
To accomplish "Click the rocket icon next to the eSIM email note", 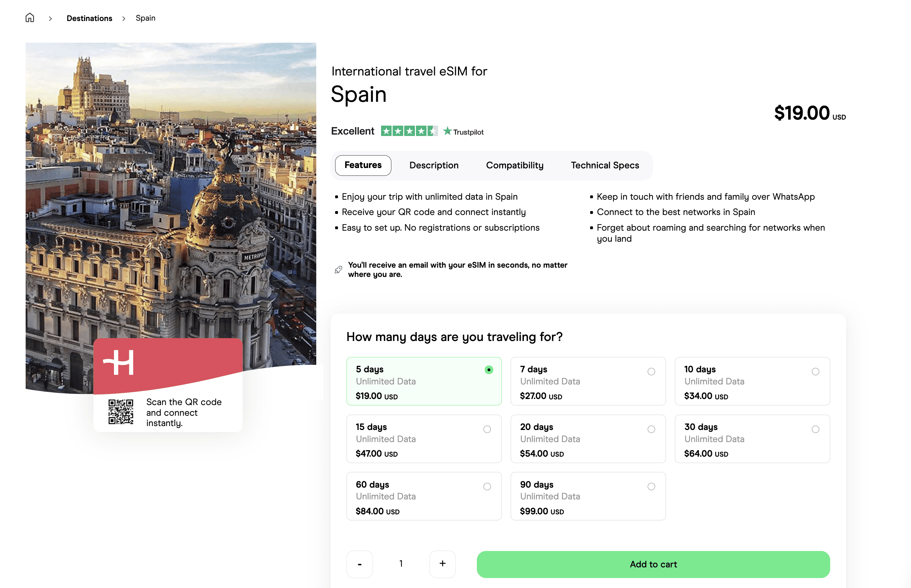I will [338, 269].
